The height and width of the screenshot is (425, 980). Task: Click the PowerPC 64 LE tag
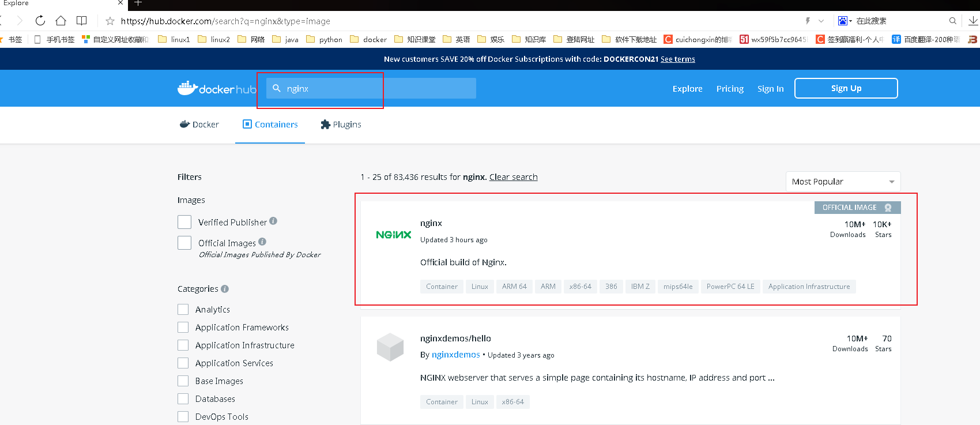click(730, 287)
